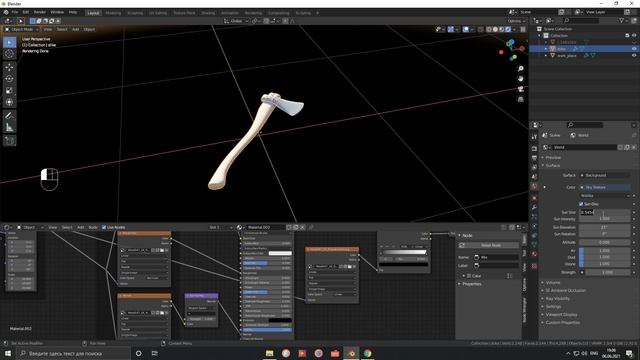Open the Render menu

pos(40,13)
